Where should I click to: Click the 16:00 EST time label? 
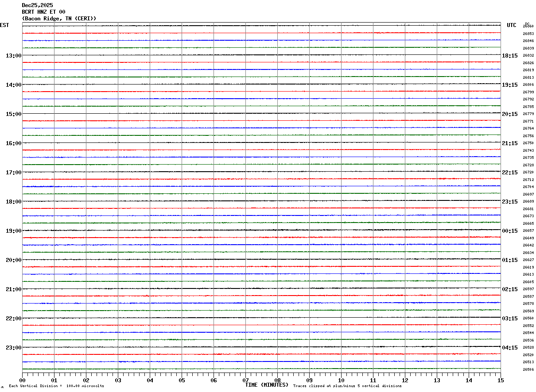[x=13, y=143]
